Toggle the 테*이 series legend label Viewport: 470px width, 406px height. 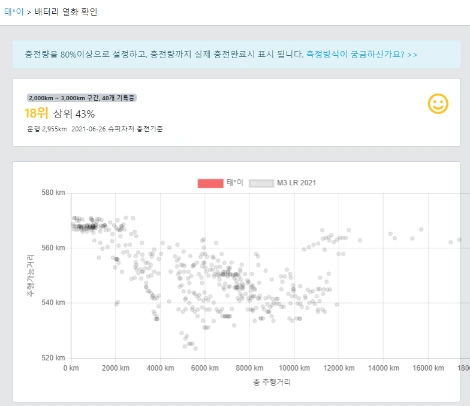(x=235, y=183)
